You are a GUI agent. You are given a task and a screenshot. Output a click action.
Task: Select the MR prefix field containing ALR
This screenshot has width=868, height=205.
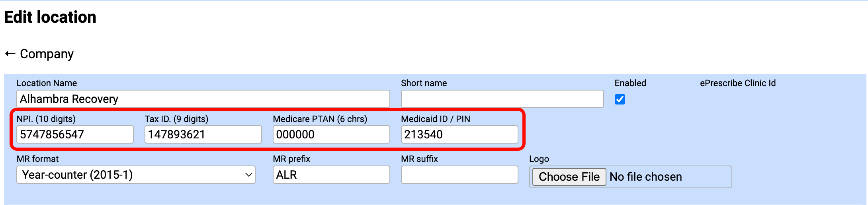coord(331,175)
